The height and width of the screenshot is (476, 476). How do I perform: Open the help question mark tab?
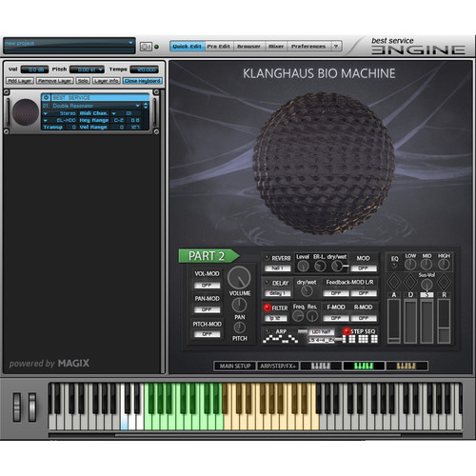click(x=336, y=47)
